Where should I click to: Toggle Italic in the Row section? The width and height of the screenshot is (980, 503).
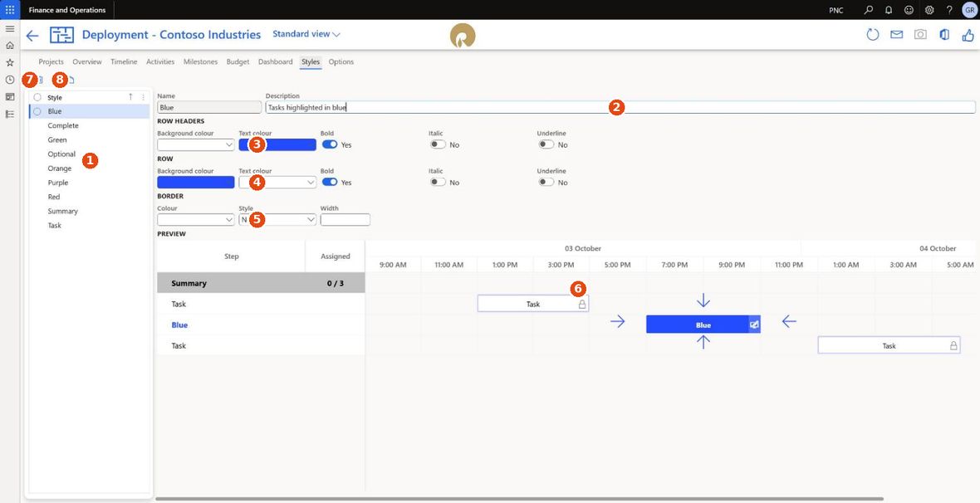click(438, 182)
